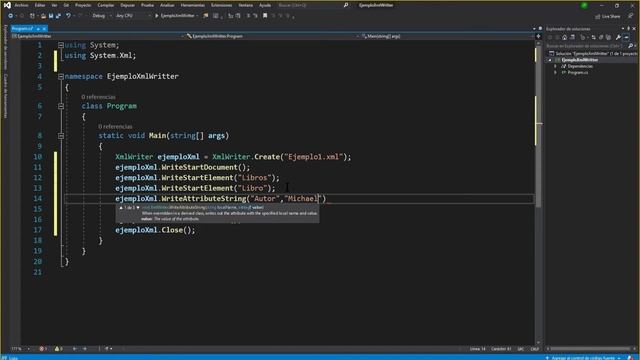
Task: Click the feedback icon beside Live Share
Action: [x=631, y=16]
